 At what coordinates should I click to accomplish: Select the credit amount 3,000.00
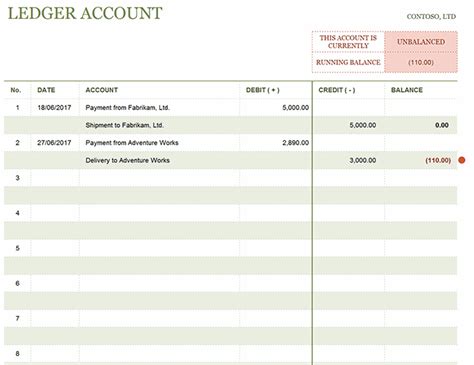point(349,160)
